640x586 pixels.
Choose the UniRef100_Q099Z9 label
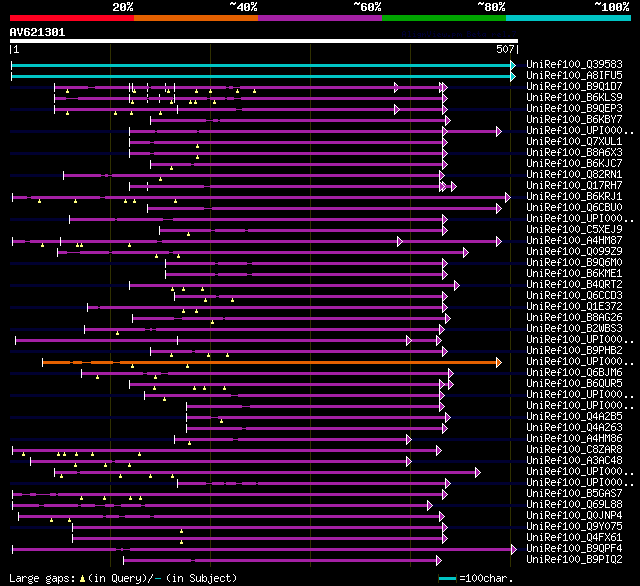(x=574, y=252)
